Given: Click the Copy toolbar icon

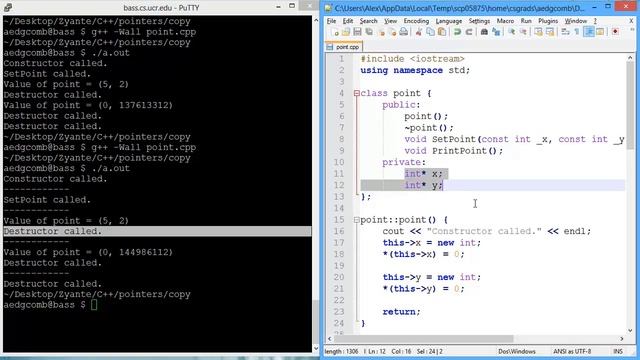Looking at the screenshot, I should click(x=430, y=32).
